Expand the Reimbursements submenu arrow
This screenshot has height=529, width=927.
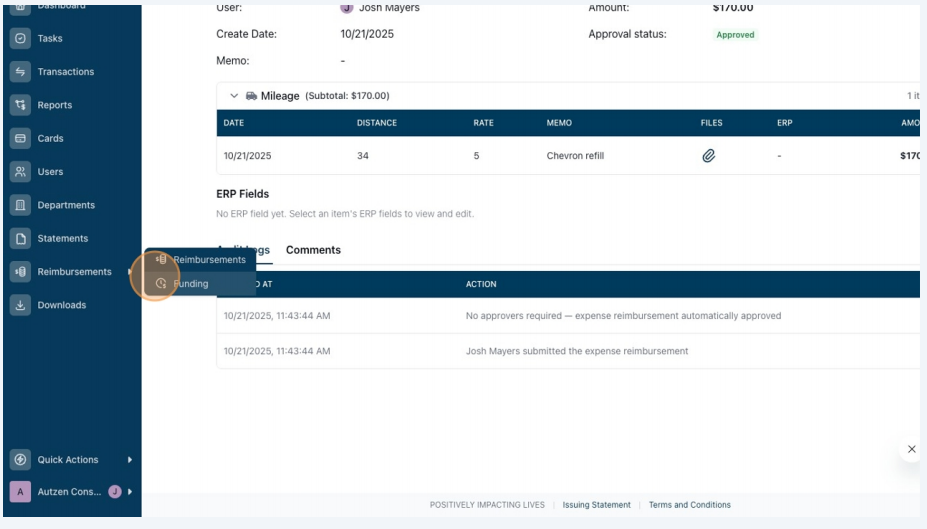(129, 272)
